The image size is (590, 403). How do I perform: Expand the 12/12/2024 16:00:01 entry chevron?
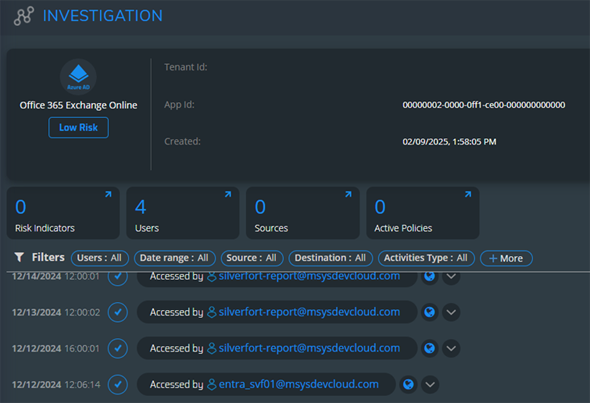click(x=451, y=348)
